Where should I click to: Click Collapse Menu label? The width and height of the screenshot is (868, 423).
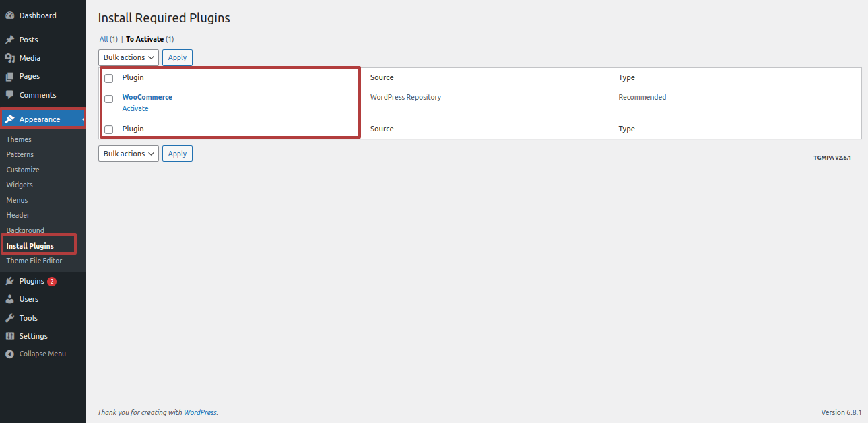click(x=42, y=354)
